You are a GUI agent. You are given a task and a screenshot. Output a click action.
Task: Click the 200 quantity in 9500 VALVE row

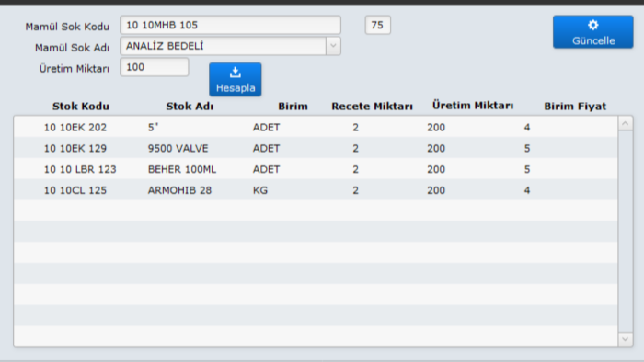tap(436, 148)
